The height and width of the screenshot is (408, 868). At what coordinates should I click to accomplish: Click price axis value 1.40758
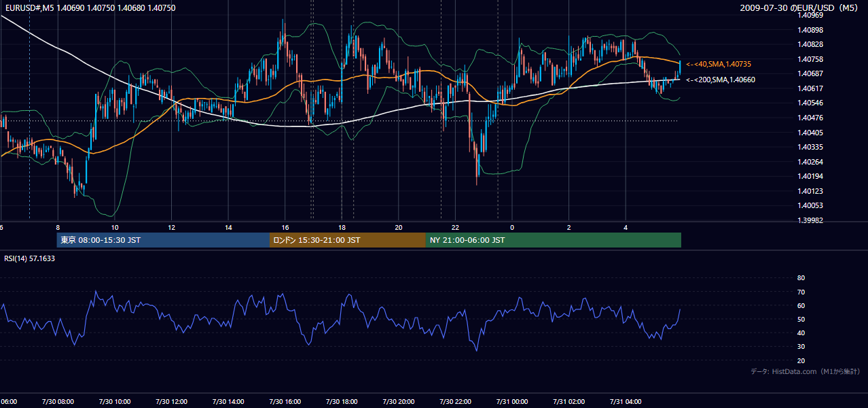[x=810, y=59]
